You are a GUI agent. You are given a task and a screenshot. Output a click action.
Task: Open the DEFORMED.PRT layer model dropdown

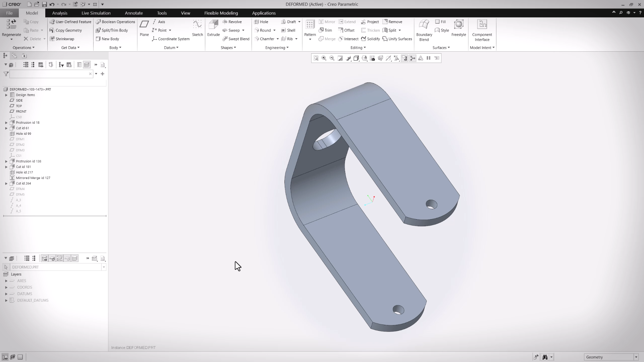tap(104, 267)
